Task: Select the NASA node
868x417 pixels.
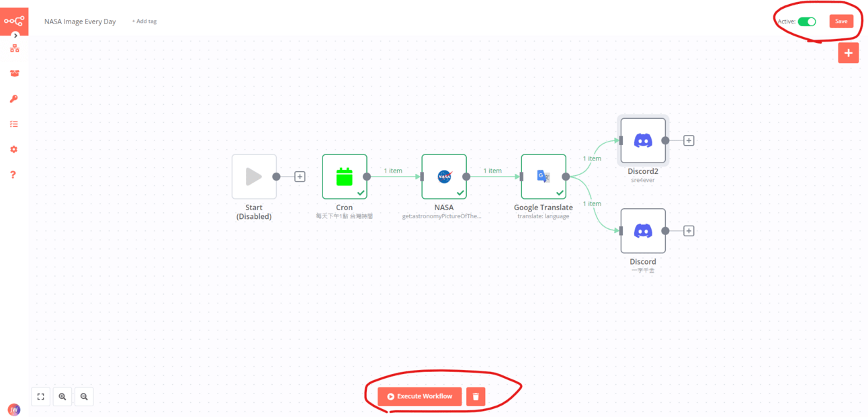Action: click(x=444, y=177)
